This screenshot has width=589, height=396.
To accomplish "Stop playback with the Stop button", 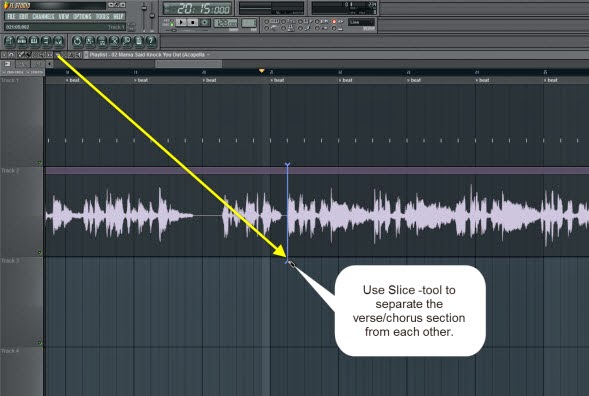I will pyautogui.click(x=193, y=23).
